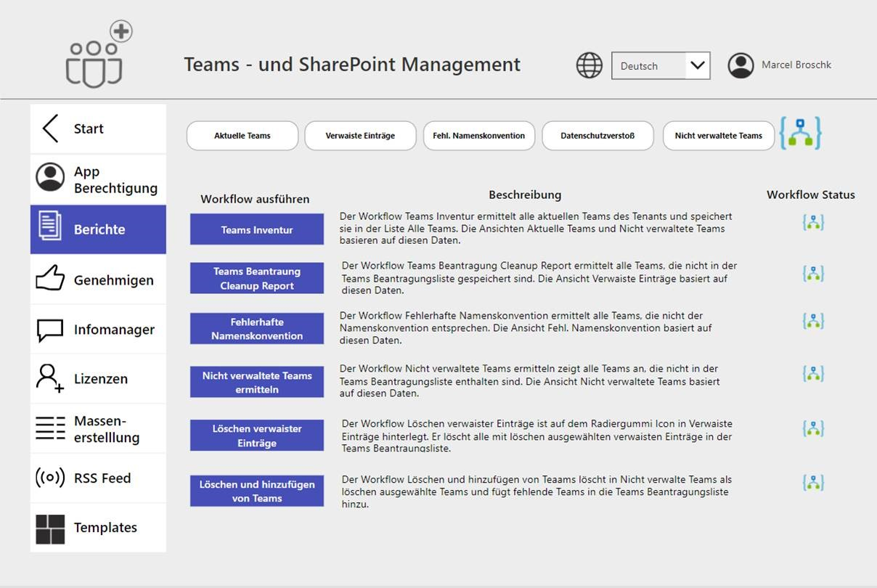Open the user profile avatar icon
The image size is (877, 588).
[741, 65]
